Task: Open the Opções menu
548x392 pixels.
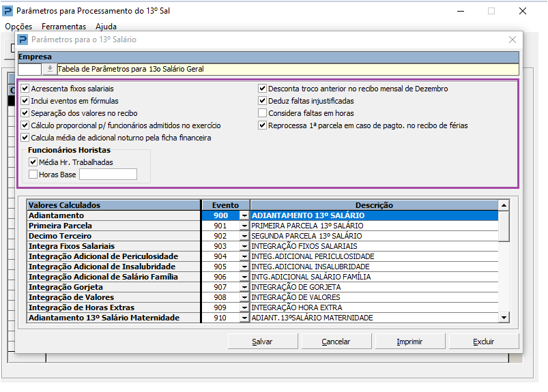Action: [18, 27]
